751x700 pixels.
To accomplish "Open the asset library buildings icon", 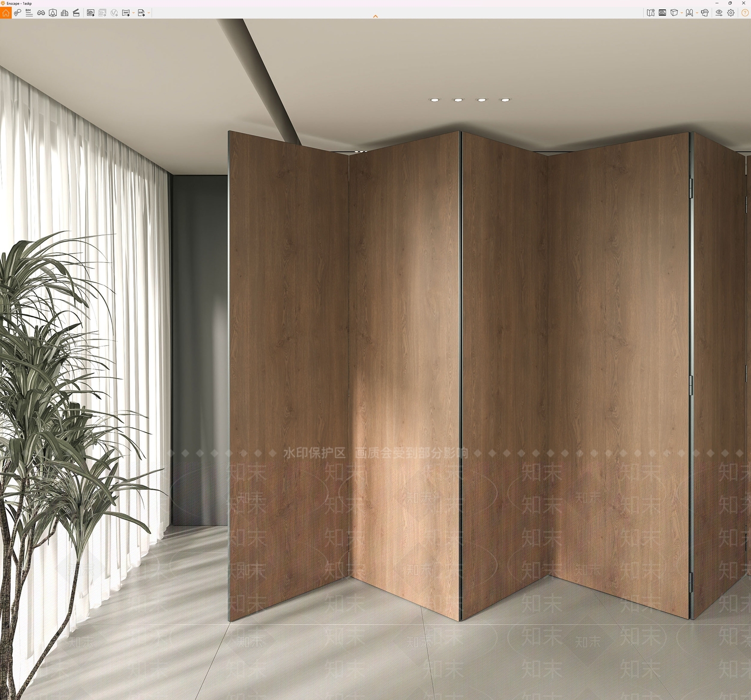I will (65, 13).
